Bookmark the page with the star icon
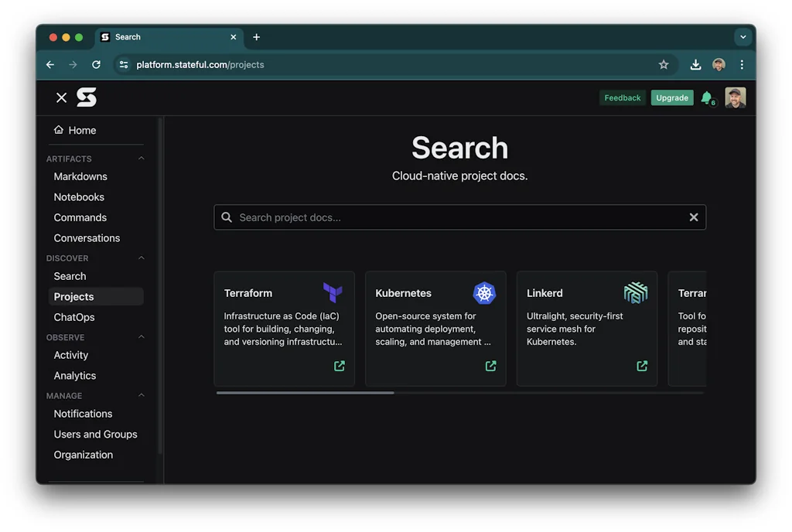The image size is (792, 532). point(664,65)
